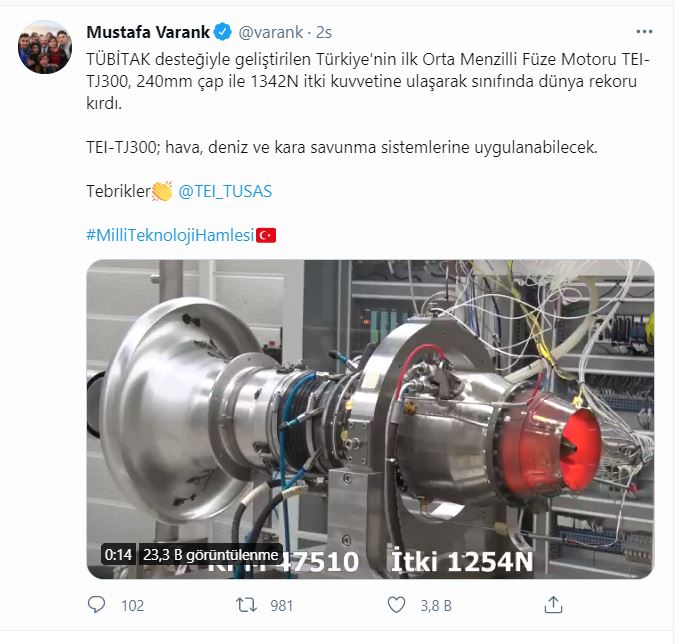Viewport: 681px width, 644px height.
Task: Click the blue verified badge
Action: [x=223, y=32]
